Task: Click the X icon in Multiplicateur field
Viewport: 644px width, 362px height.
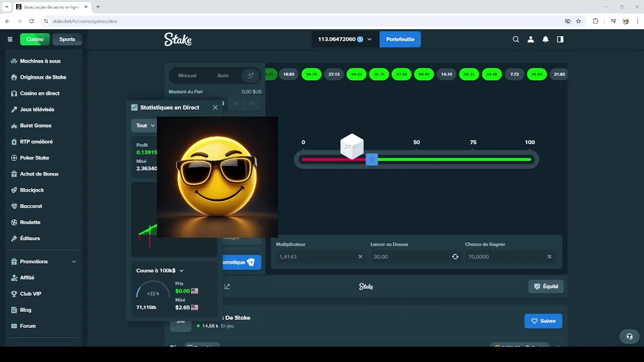Action: [360, 256]
